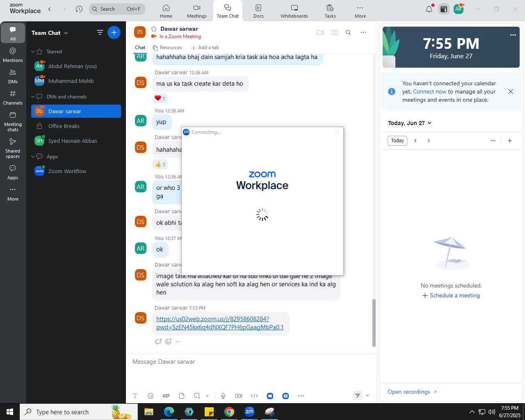This screenshot has height=420, width=525.
Task: Go back using the left arrow
Action: point(50,9)
